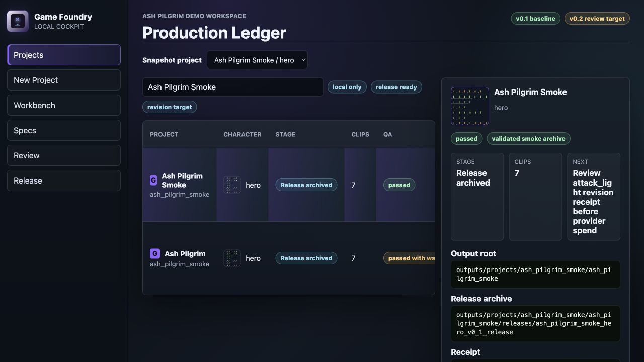Open the Release section

[64, 180]
